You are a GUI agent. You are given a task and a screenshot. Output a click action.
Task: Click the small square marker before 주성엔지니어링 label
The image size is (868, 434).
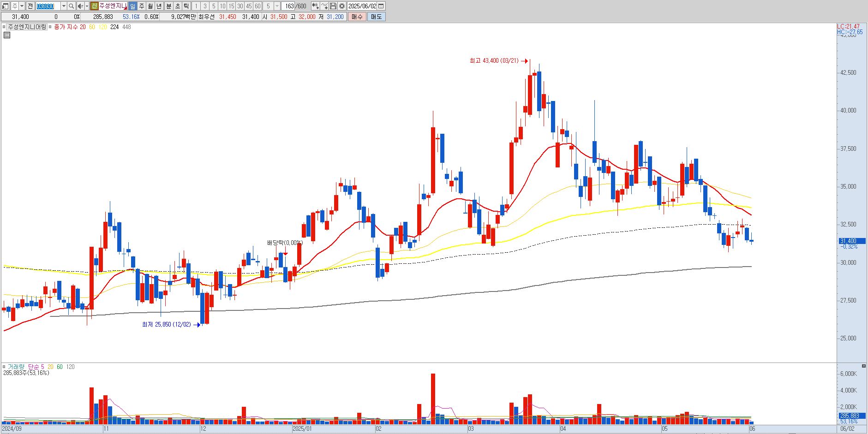pyautogui.click(x=4, y=27)
